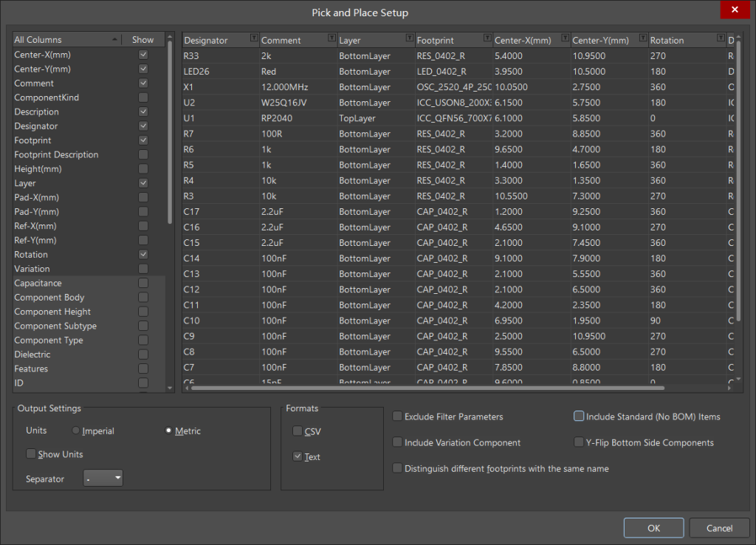Screen dimensions: 756x545
Task: Enable Y-Flip Bottom Side Components
Action: 579,442
